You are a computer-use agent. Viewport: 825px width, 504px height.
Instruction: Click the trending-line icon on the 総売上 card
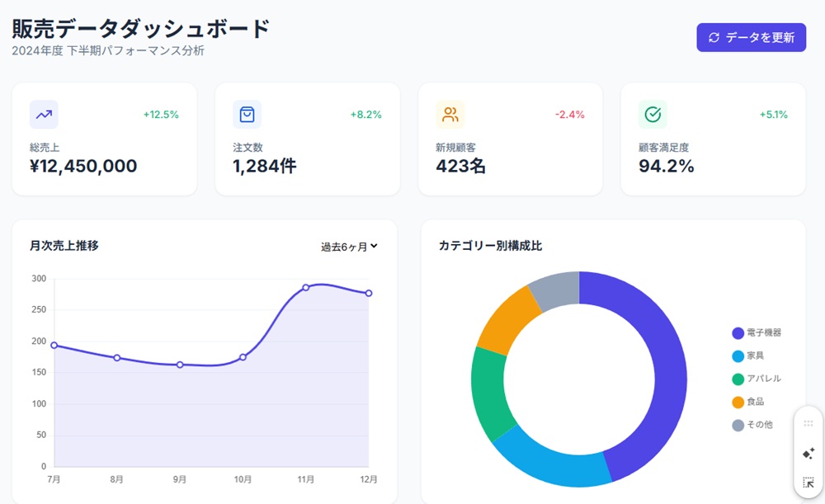43,114
